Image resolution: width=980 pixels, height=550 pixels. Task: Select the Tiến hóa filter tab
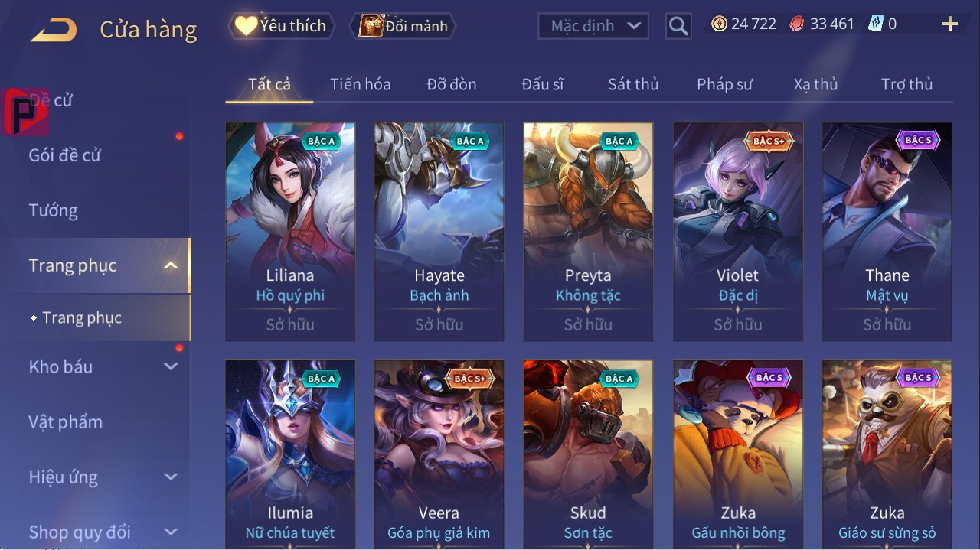click(x=361, y=84)
